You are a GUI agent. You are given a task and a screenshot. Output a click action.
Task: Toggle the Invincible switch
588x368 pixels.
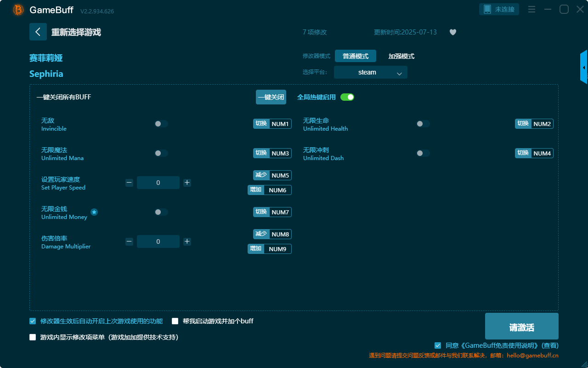tap(161, 124)
